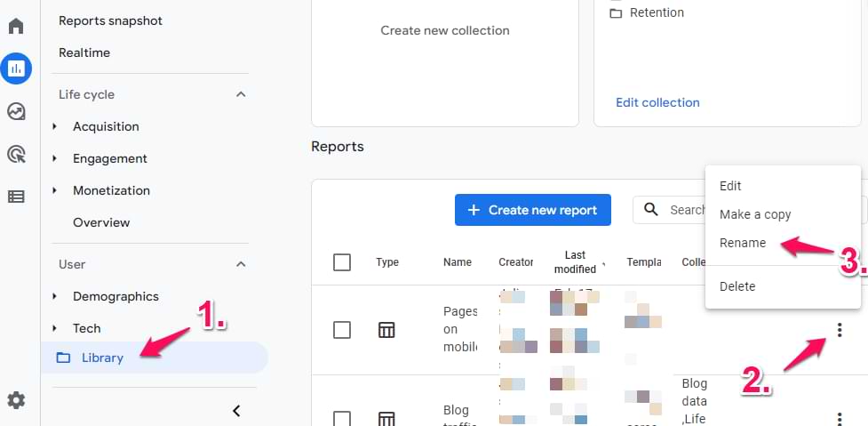Image resolution: width=868 pixels, height=426 pixels.
Task: Select the Reports chart icon
Action: click(16, 68)
